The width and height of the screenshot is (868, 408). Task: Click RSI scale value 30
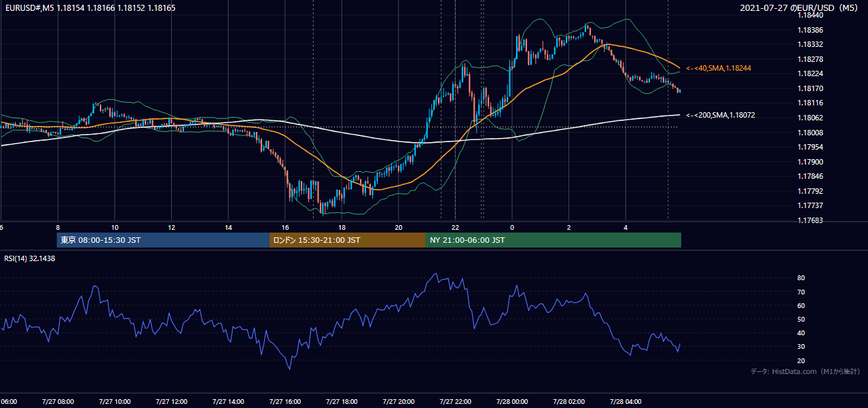tap(801, 347)
